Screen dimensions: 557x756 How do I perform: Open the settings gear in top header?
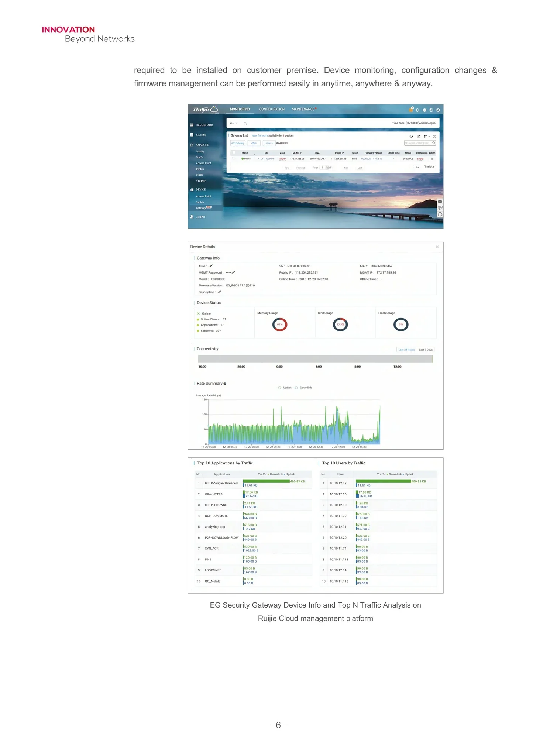point(417,110)
